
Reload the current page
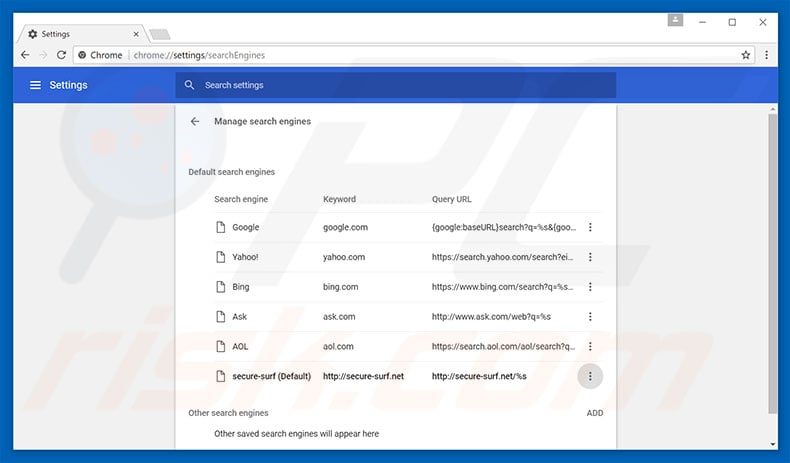point(61,55)
